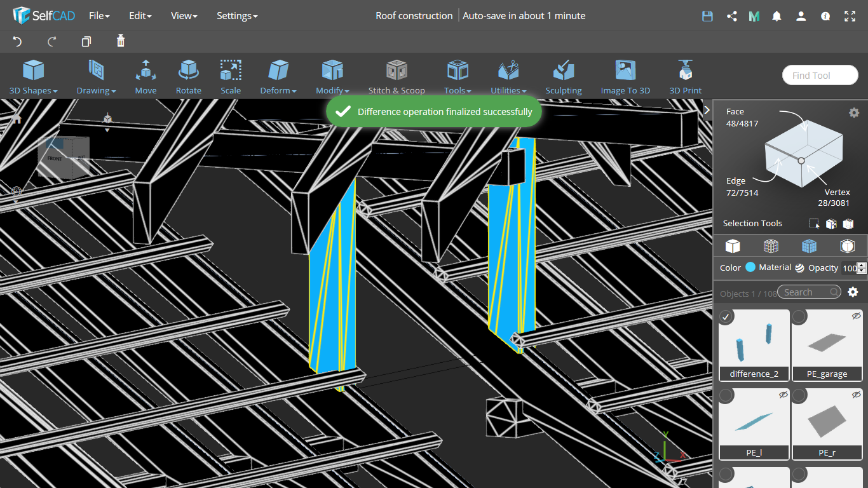Reset the view with the home icon

(x=17, y=118)
